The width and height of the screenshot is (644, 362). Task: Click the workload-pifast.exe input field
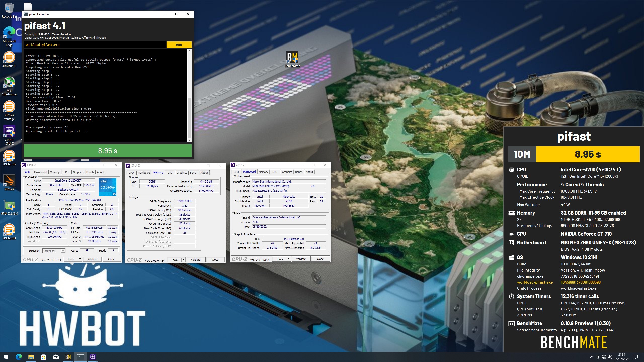pos(95,45)
